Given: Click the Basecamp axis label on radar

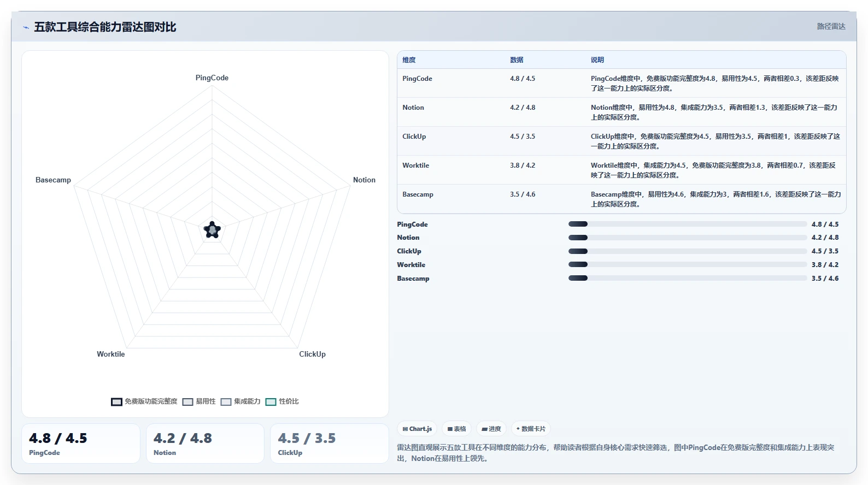Looking at the screenshot, I should (x=53, y=180).
